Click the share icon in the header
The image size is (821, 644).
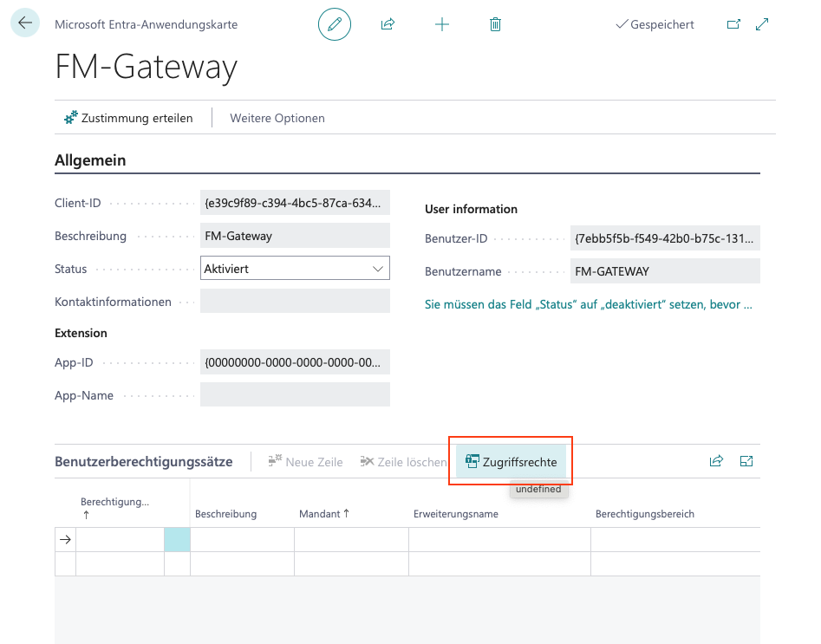(x=388, y=24)
